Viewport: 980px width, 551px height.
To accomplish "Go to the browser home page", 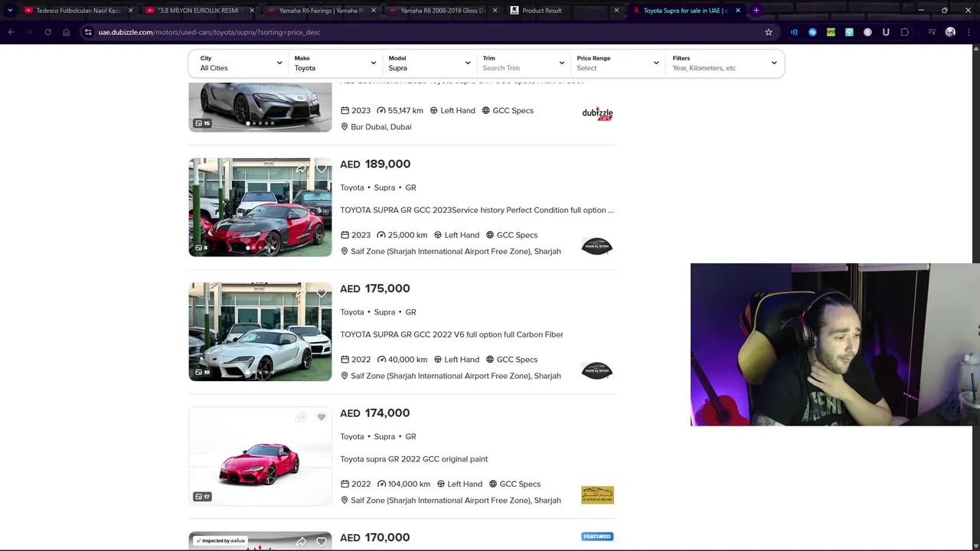I will [66, 32].
